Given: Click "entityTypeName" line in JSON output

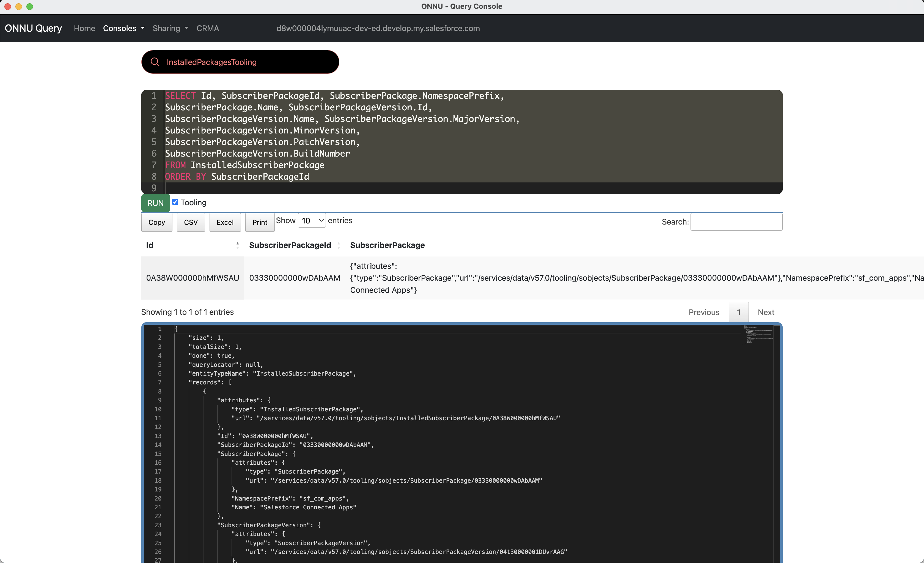Looking at the screenshot, I should [x=272, y=373].
